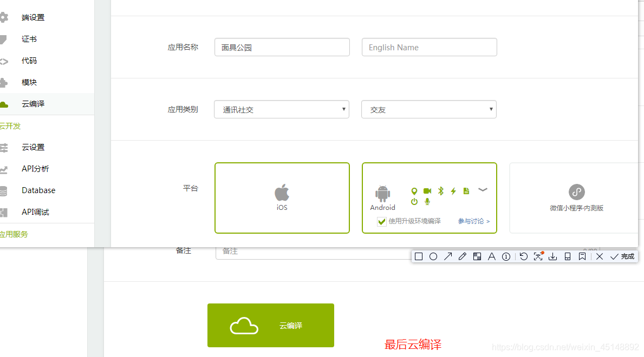Click the 云编译 green compile button

pyautogui.click(x=271, y=326)
